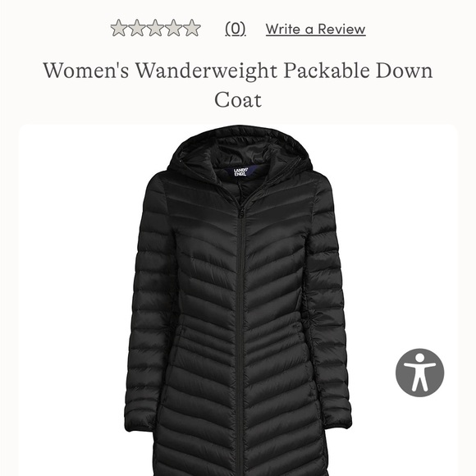Click the coat's right sleeve cuff
Viewport: 476px width, 476px height.
pos(336,418)
